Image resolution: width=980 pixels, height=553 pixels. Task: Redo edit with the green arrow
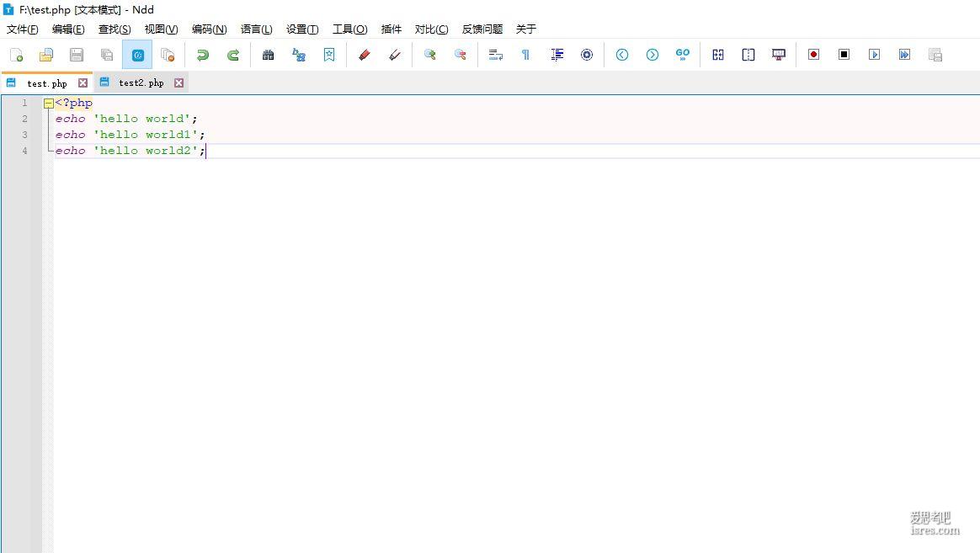click(x=232, y=55)
